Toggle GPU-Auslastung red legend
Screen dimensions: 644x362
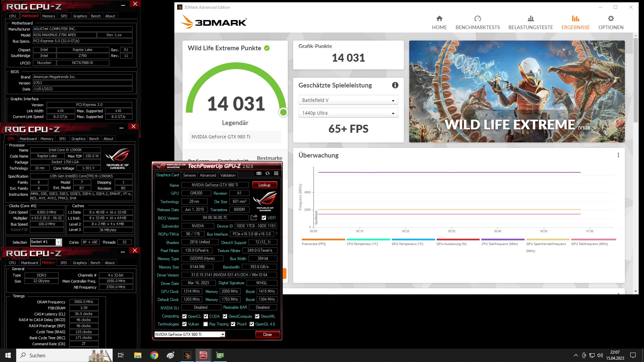click(458, 242)
